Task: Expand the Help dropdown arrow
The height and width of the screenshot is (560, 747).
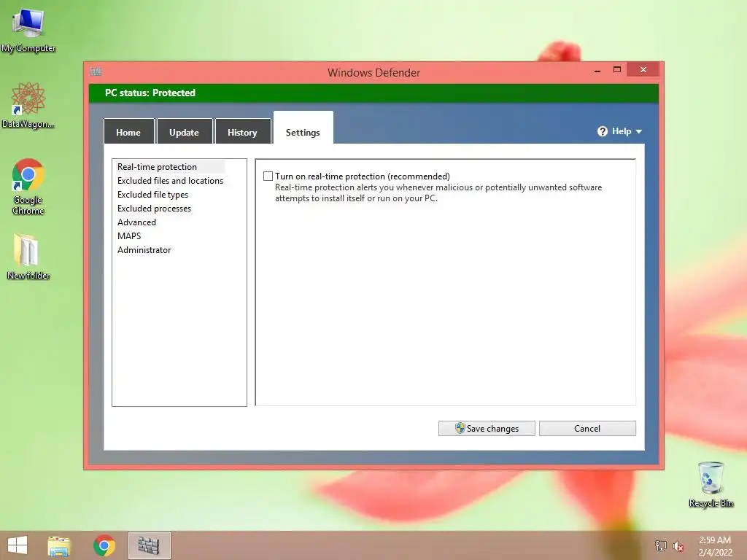Action: pos(639,131)
